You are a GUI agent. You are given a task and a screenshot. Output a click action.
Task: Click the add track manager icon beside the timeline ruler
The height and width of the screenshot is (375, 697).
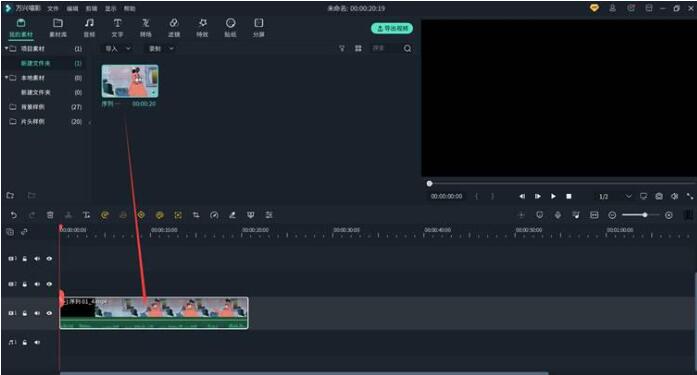(x=10, y=231)
